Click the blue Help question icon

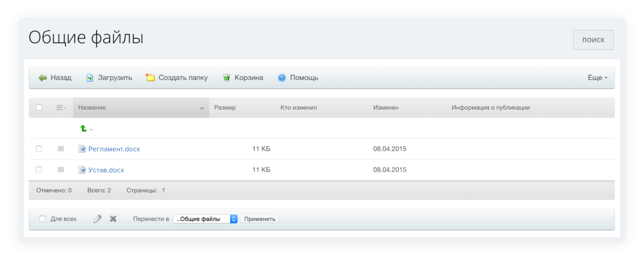tap(282, 78)
